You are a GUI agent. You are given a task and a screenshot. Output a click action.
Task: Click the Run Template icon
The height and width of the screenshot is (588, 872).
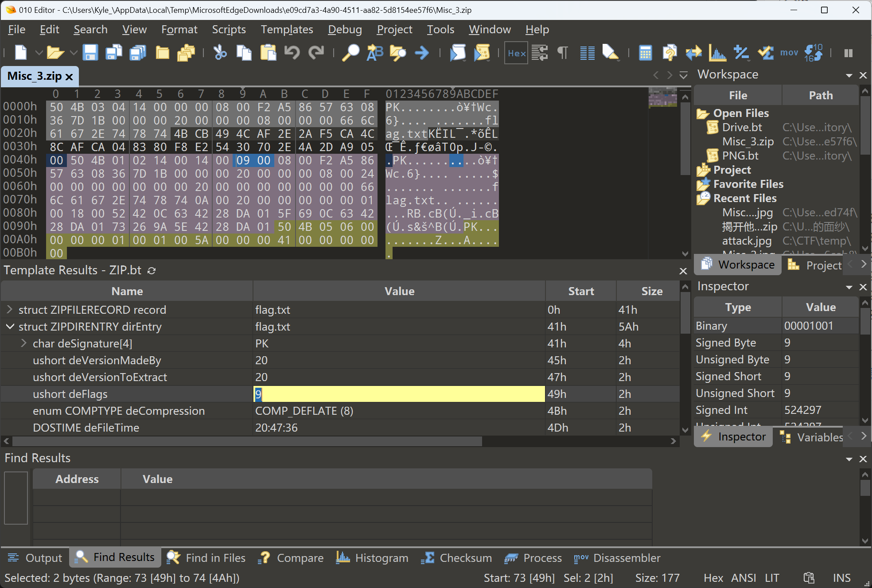click(x=482, y=53)
